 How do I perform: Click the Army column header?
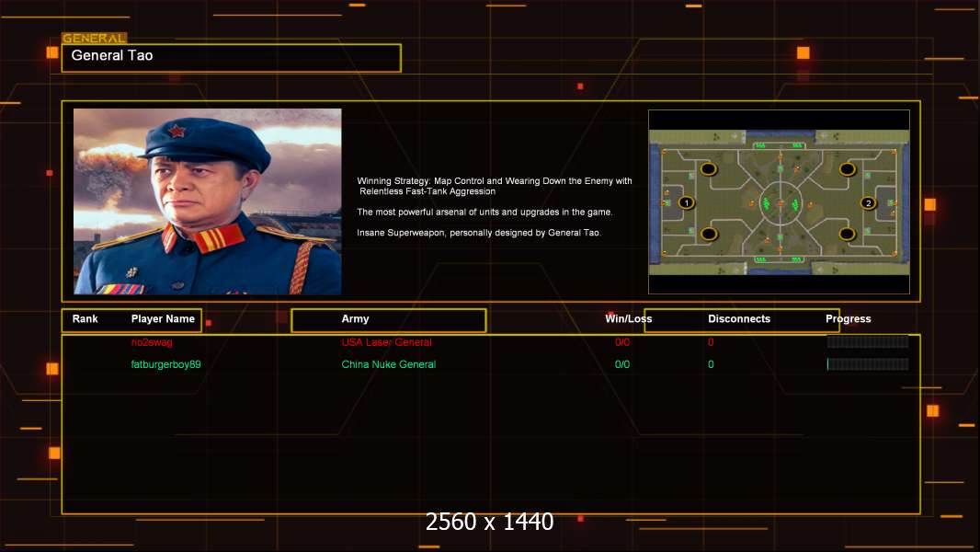click(355, 319)
